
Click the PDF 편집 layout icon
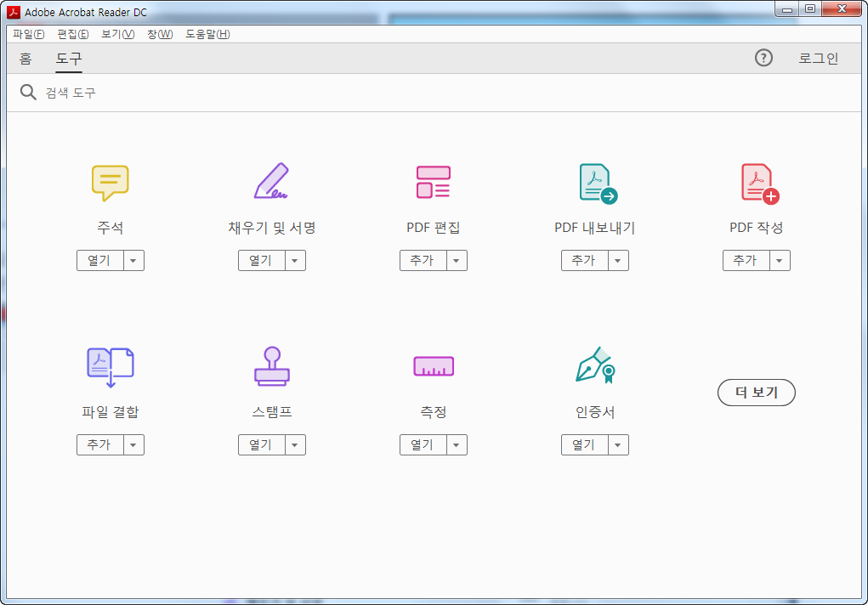pyautogui.click(x=433, y=182)
